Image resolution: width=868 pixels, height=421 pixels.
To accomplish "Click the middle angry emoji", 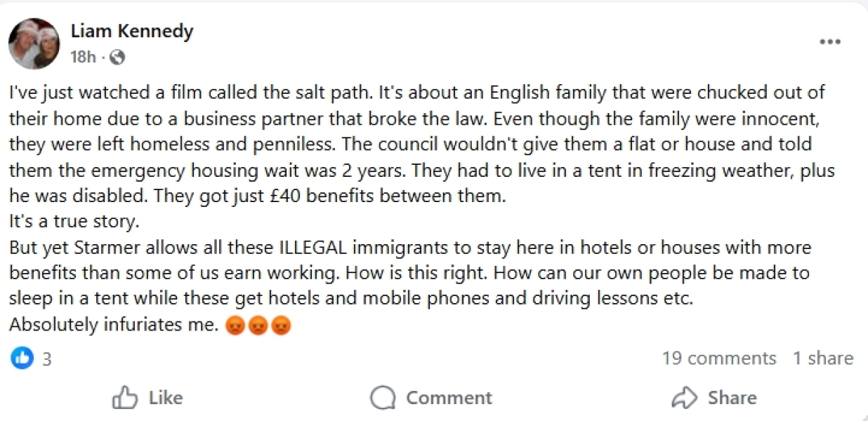I will point(257,325).
